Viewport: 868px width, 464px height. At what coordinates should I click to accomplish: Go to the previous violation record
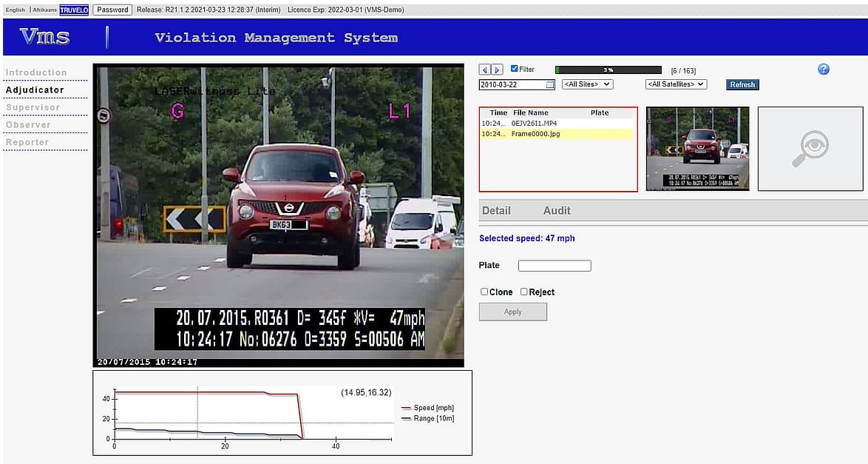(x=485, y=70)
